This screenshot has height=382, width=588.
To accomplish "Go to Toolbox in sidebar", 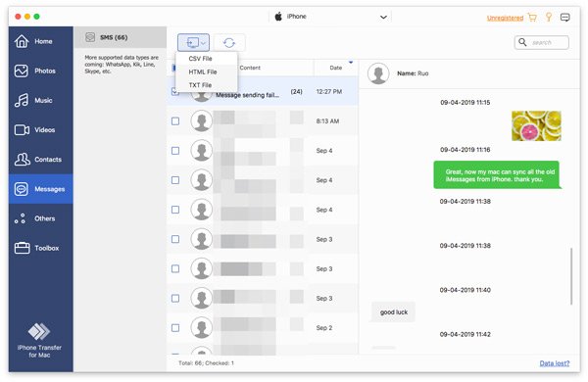I will pyautogui.click(x=41, y=248).
